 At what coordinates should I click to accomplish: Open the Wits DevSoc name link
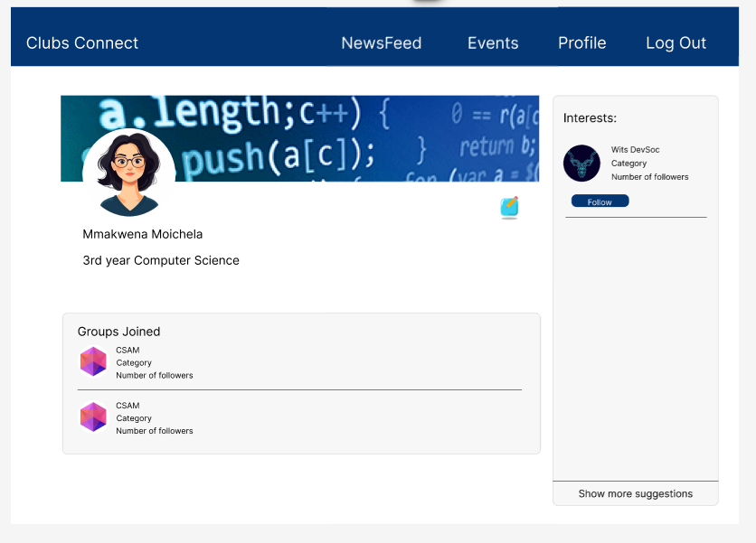click(635, 150)
